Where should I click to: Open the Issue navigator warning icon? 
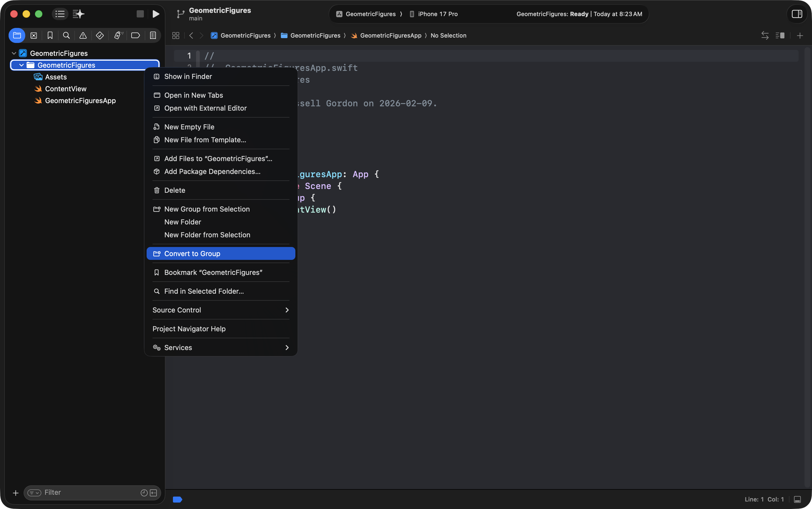pos(83,35)
